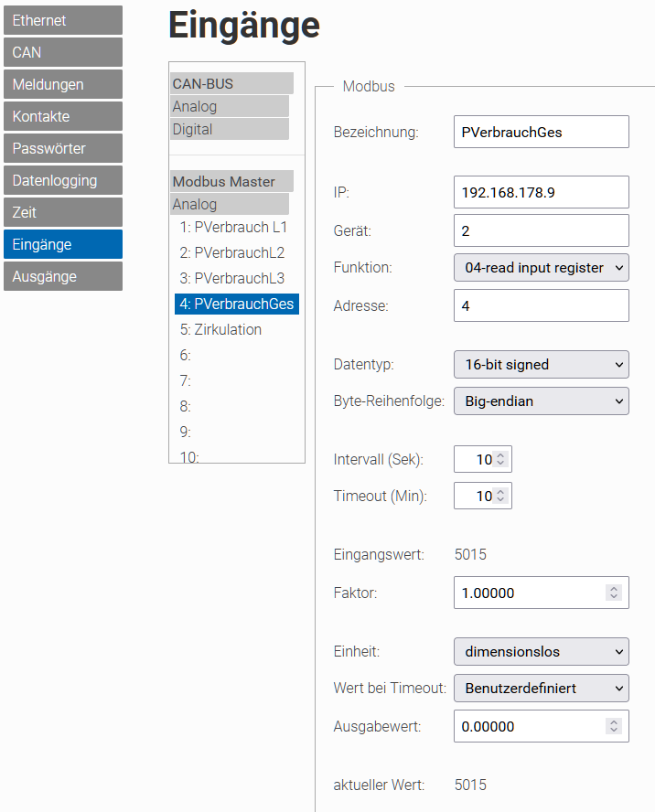The image size is (655, 812).
Task: Switch to the Ausgänge page
Action: tap(63, 276)
